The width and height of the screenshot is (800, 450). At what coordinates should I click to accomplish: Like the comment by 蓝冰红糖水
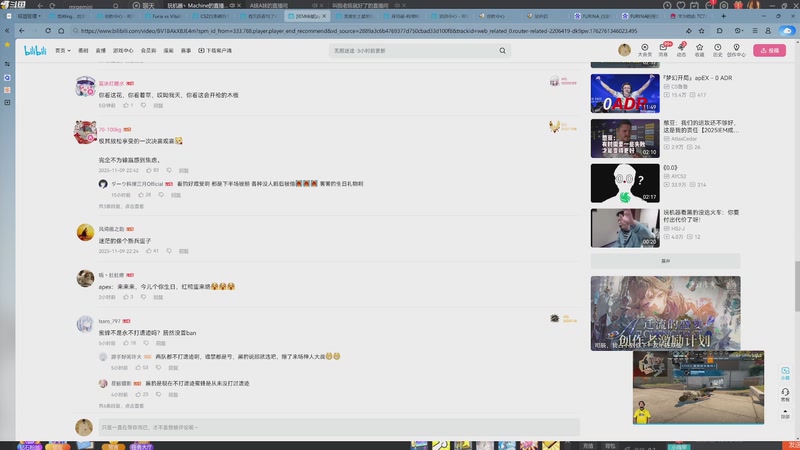pos(128,105)
